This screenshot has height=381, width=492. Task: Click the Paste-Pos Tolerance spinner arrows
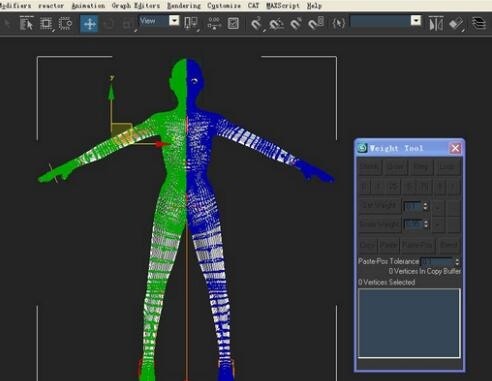tap(457, 261)
